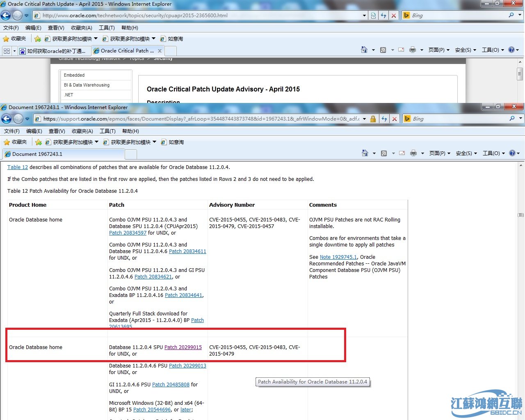Click 收藏夹 favorites button in Document 1967243.1 window

[15, 142]
